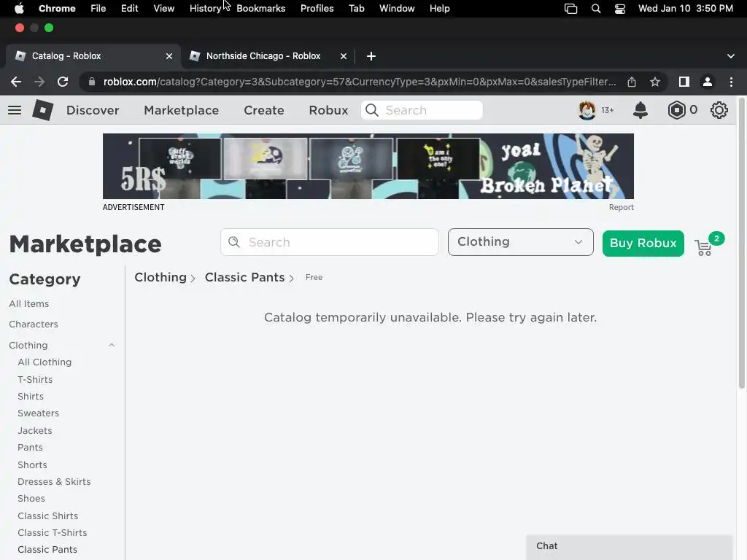Open the notifications bell
Screen dimensions: 747x560
(640, 110)
